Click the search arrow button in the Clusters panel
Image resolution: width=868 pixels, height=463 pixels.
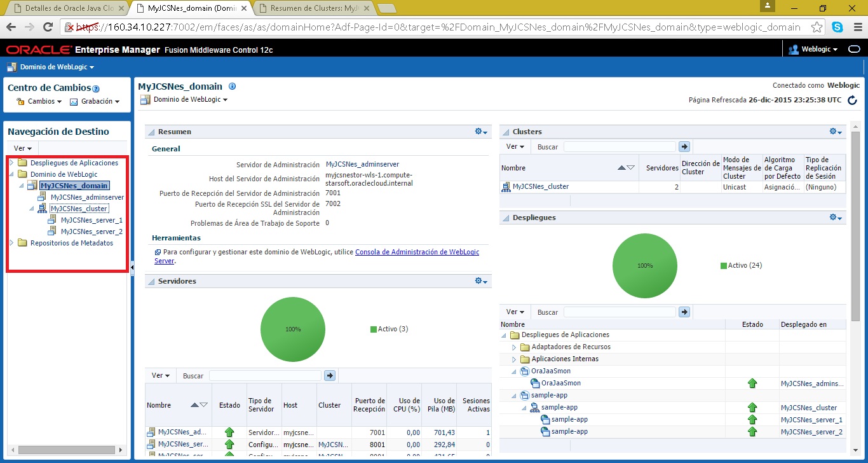(x=684, y=146)
